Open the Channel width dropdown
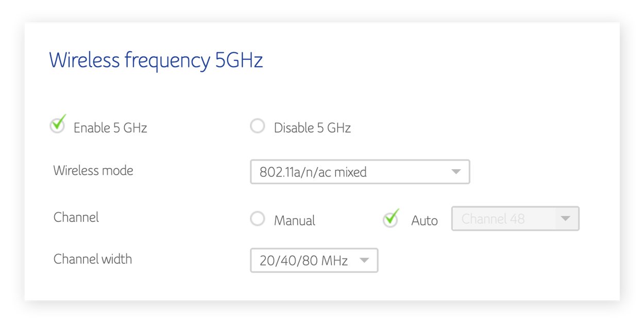644x323 pixels. pos(314,261)
